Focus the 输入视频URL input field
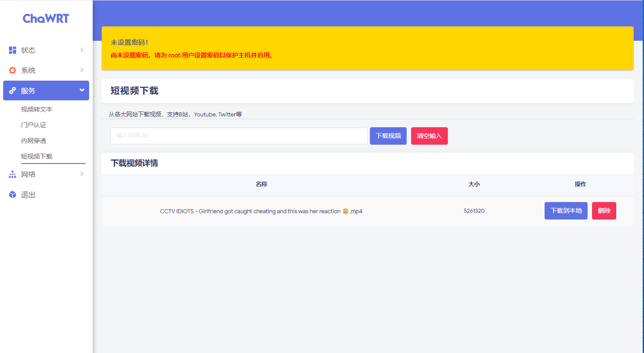Screen dimensions: 644x353 (239, 136)
